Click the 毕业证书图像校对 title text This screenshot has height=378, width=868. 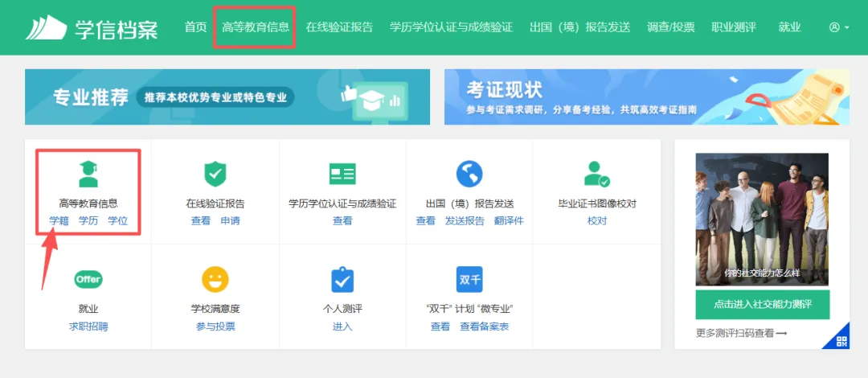pyautogui.click(x=596, y=203)
